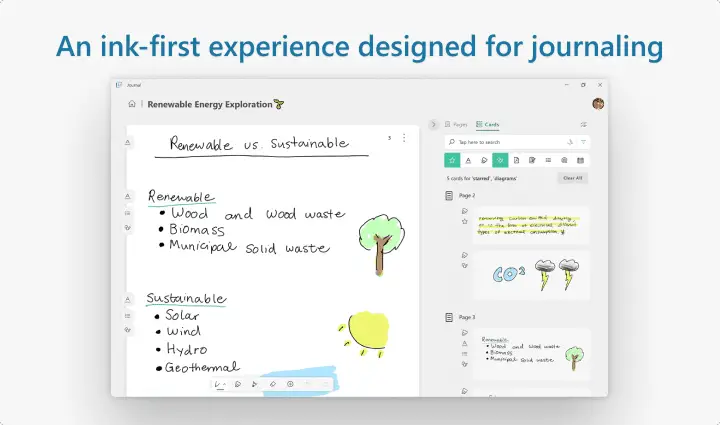This screenshot has height=425, width=720.
Task: Select the pointer select tool in bottom toolbar
Action: pos(255,384)
